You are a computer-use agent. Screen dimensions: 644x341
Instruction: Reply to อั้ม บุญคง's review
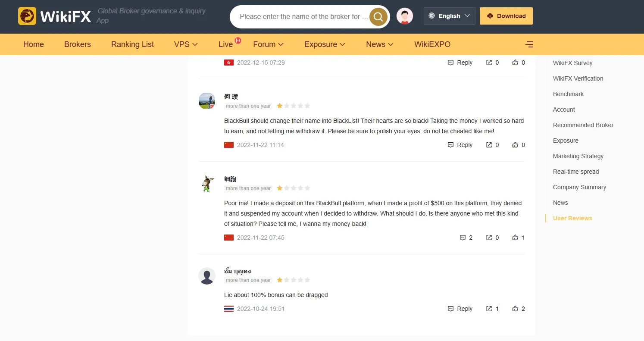click(460, 309)
